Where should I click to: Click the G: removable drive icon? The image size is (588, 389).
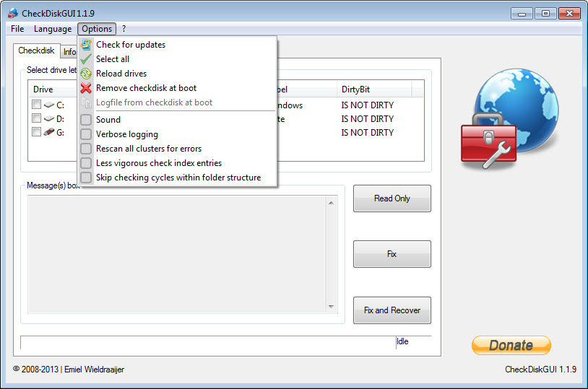49,132
